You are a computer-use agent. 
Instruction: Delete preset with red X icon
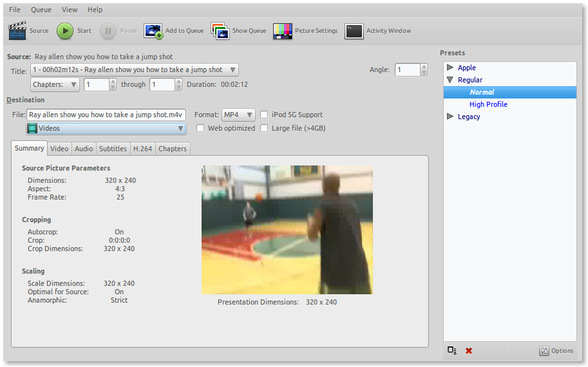[469, 351]
